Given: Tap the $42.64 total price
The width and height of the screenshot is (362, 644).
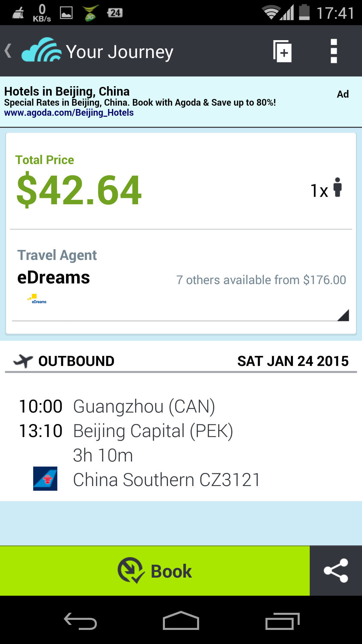Looking at the screenshot, I should (79, 190).
